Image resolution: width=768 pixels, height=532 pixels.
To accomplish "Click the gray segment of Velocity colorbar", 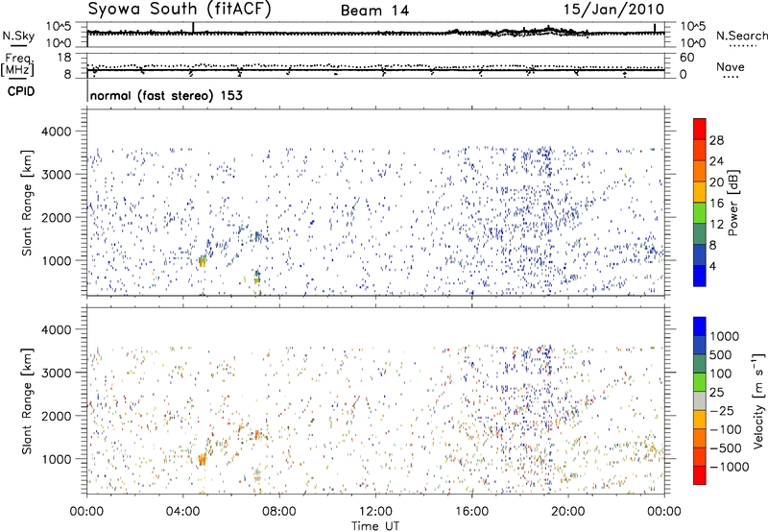I will [x=700, y=401].
